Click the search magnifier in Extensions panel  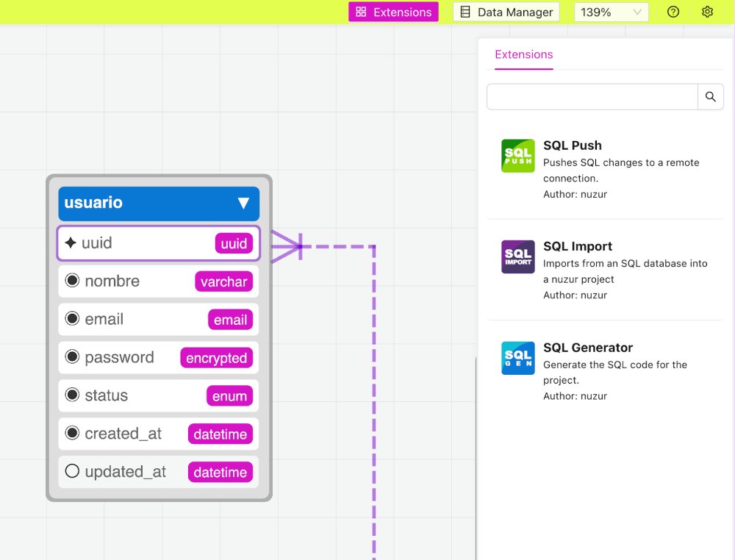tap(710, 96)
